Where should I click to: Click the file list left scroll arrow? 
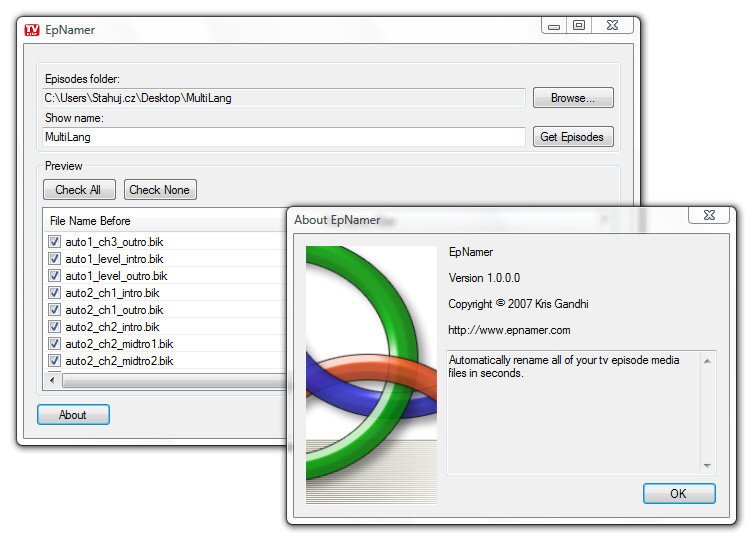(x=52, y=381)
